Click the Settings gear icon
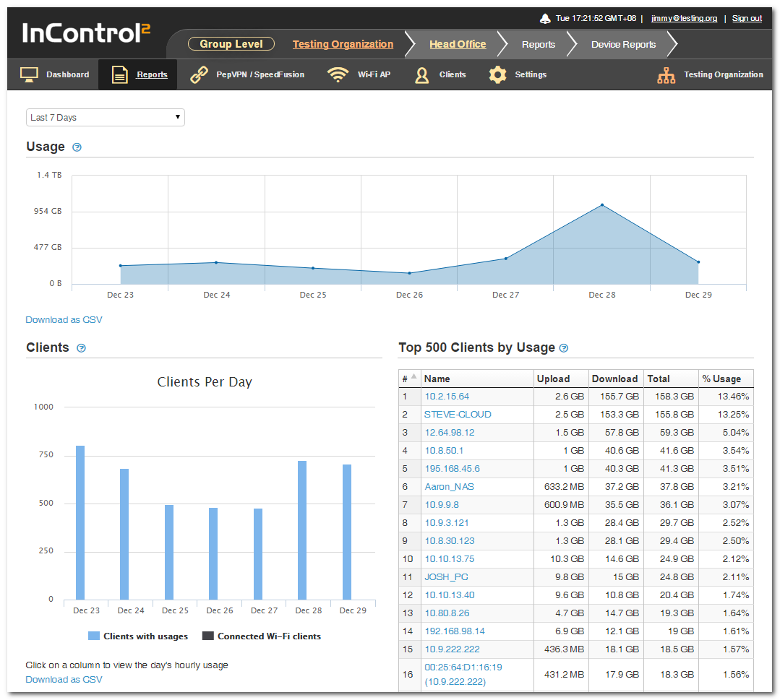 (497, 74)
